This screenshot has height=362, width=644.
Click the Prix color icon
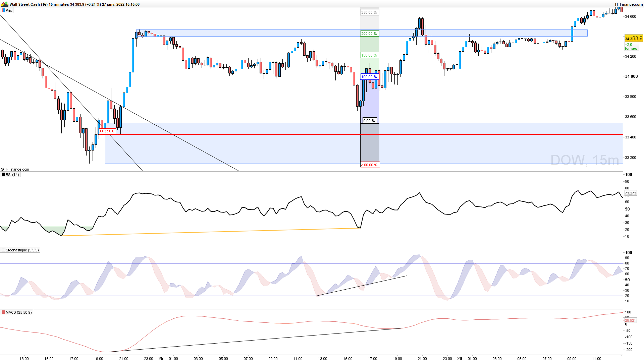(x=3, y=10)
